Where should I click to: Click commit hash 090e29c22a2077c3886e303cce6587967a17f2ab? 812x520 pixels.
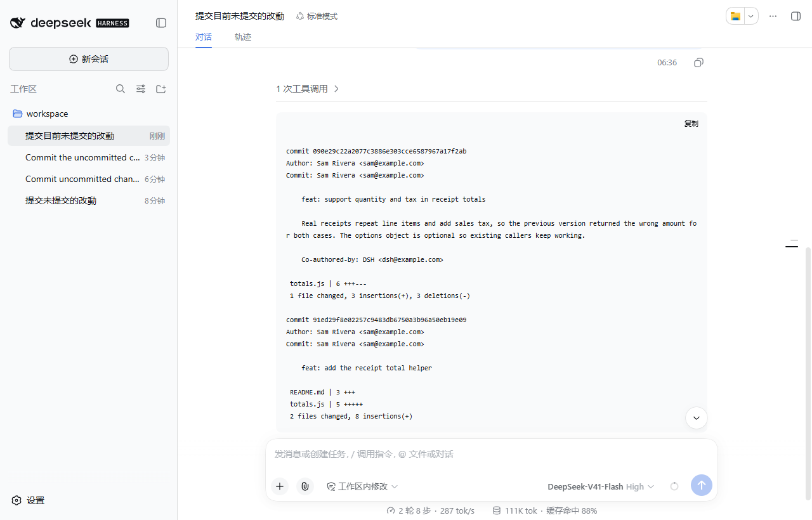coord(390,152)
